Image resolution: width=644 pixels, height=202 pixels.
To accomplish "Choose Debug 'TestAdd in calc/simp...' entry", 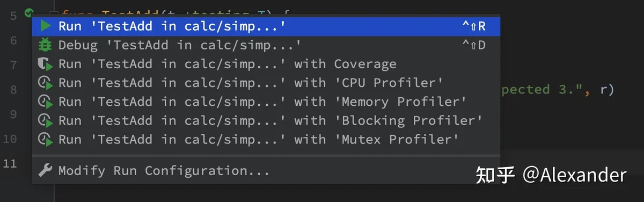I will 266,45.
